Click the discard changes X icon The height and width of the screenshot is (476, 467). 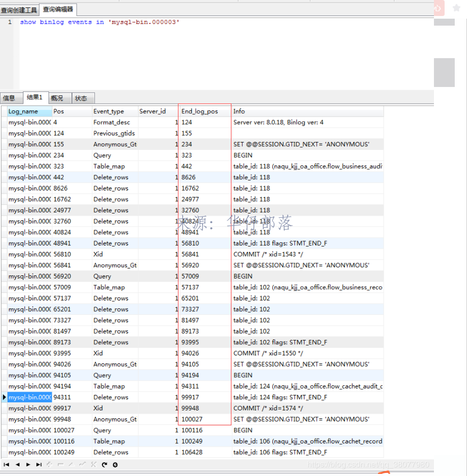coord(93,464)
